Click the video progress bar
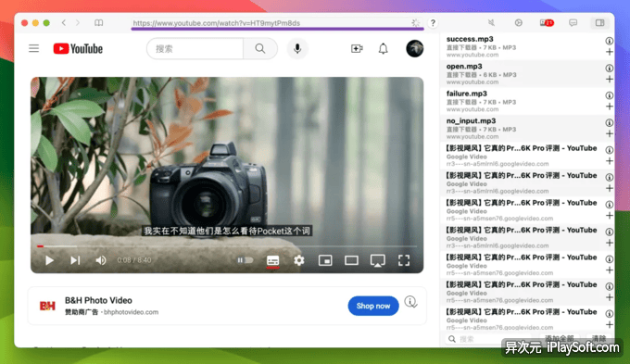The image size is (630, 364). coord(227,246)
